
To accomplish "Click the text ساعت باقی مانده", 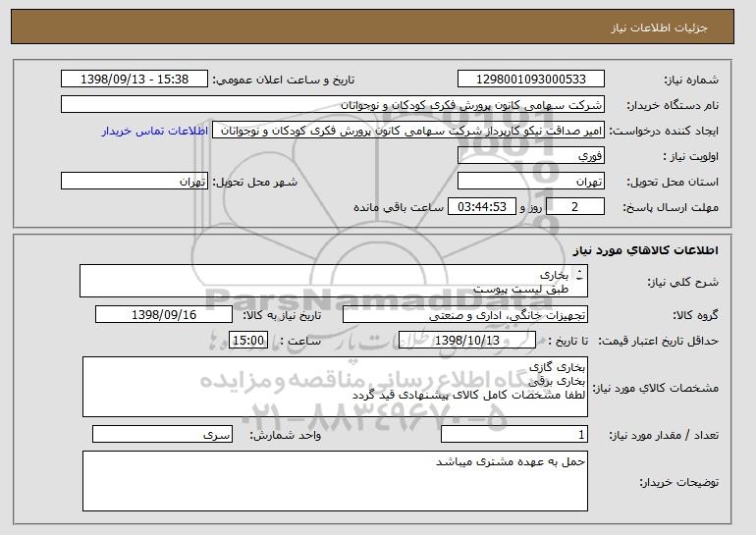I will (399, 207).
